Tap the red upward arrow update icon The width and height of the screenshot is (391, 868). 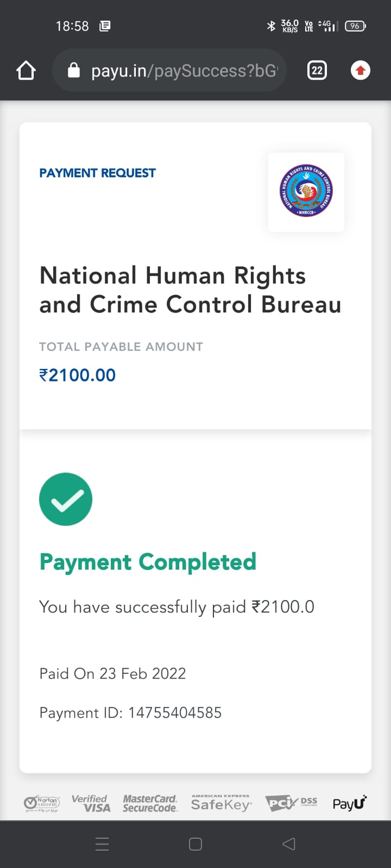click(x=361, y=71)
